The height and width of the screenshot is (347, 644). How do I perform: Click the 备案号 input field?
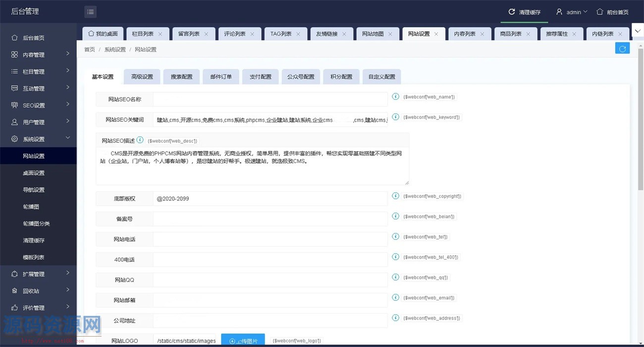point(270,219)
